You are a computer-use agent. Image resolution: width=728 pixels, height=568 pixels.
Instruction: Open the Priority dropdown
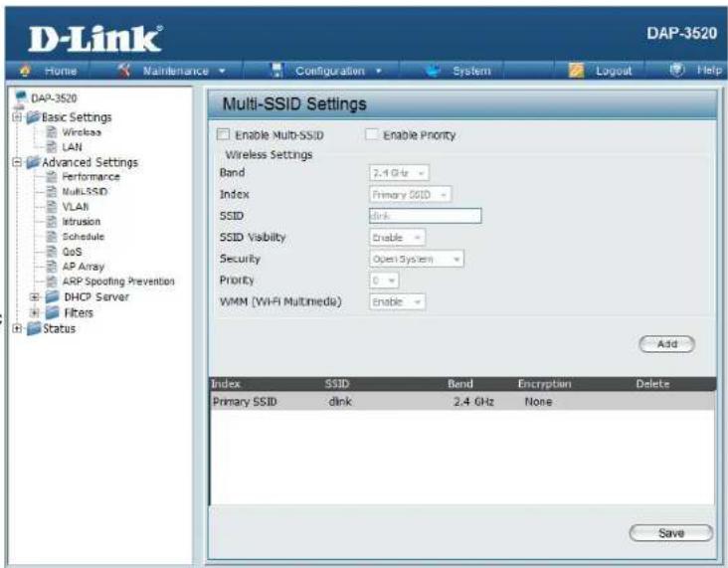(x=384, y=281)
